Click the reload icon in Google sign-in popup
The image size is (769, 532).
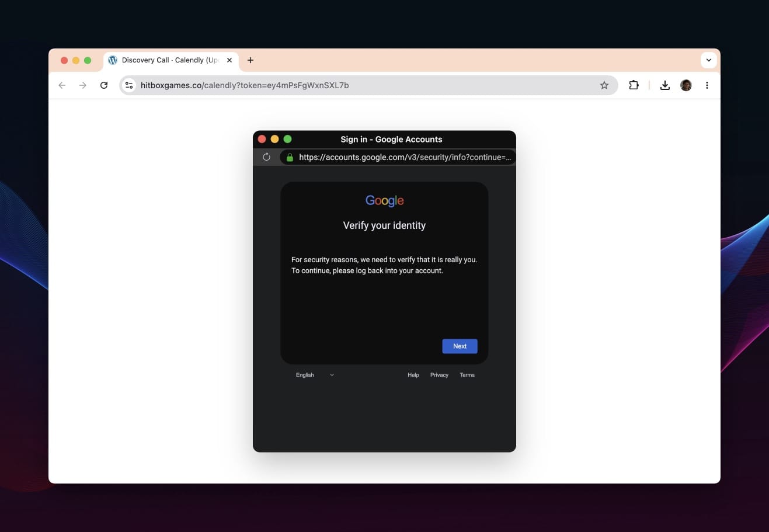click(266, 157)
